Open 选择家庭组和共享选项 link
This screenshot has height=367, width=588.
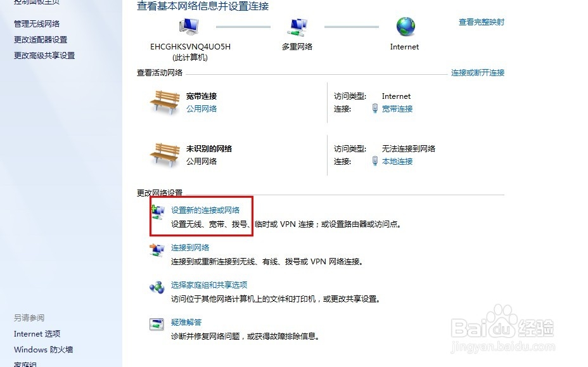tap(209, 285)
